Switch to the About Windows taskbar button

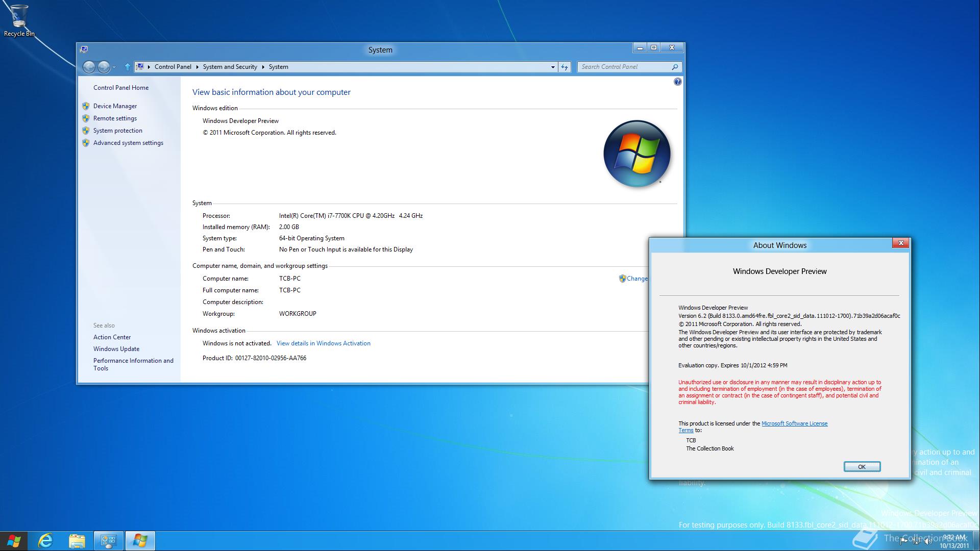140,541
